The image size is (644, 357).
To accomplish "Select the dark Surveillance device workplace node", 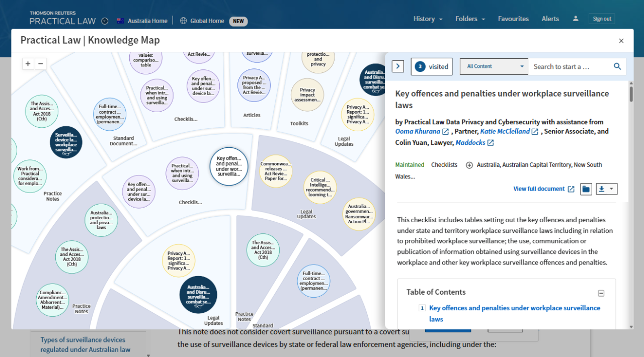I will click(x=65, y=142).
